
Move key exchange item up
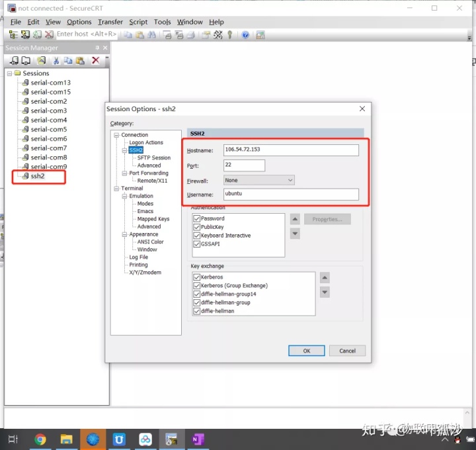(325, 278)
